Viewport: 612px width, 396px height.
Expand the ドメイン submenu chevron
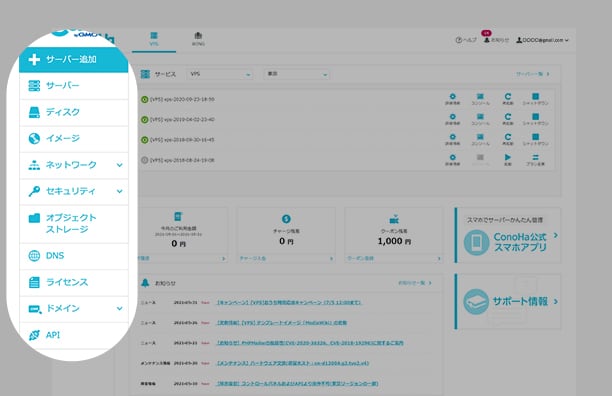[119, 308]
